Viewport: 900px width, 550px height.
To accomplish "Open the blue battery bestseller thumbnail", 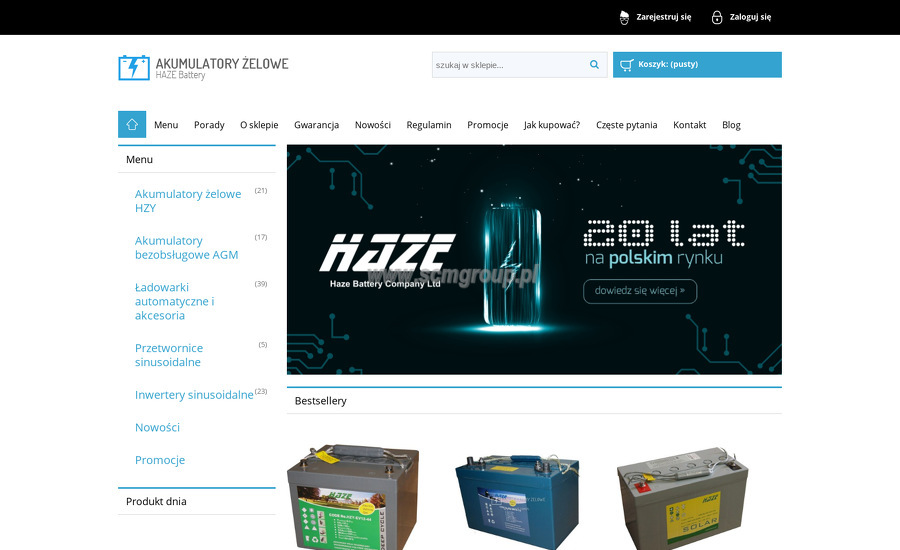I will (517, 497).
